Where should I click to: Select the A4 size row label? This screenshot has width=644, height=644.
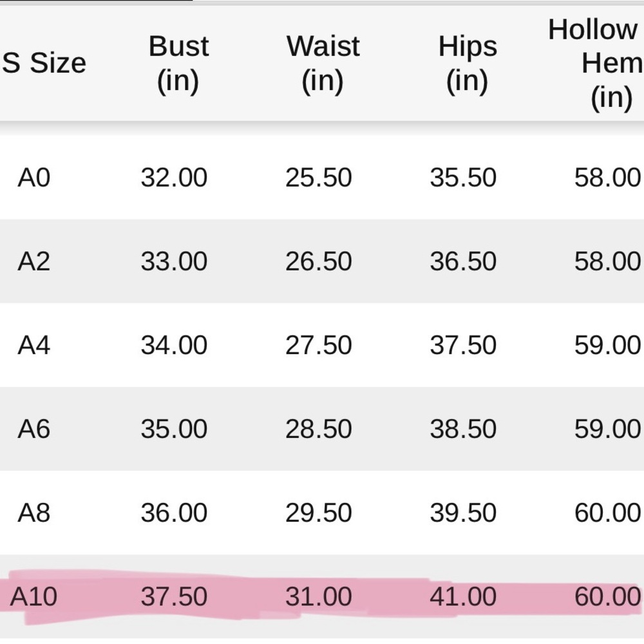click(33, 345)
